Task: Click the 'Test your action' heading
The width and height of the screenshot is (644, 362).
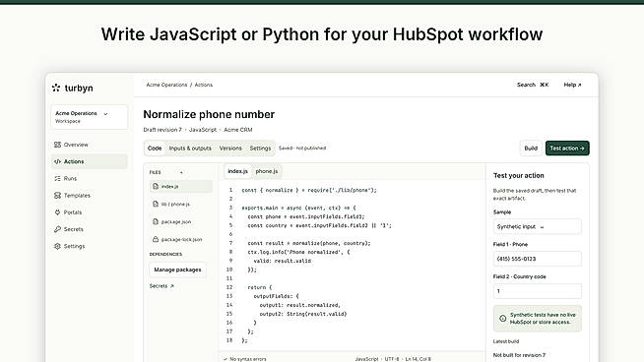Action: (518, 175)
